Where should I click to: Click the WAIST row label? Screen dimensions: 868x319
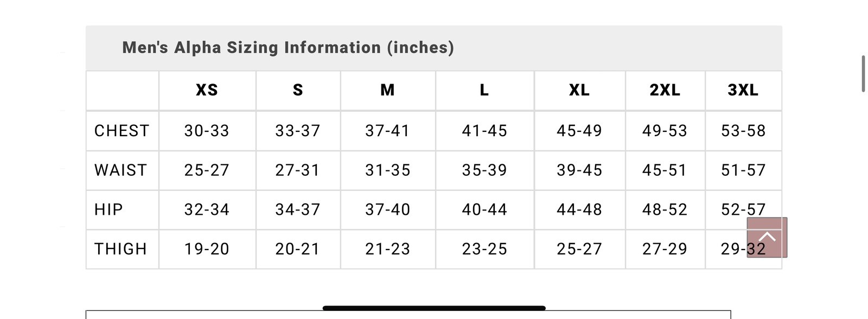click(120, 170)
